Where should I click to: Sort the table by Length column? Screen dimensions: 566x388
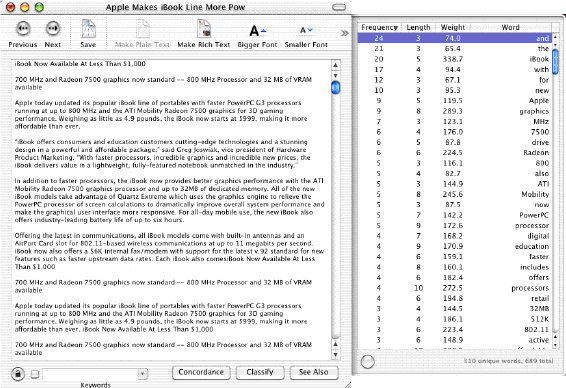tap(418, 27)
